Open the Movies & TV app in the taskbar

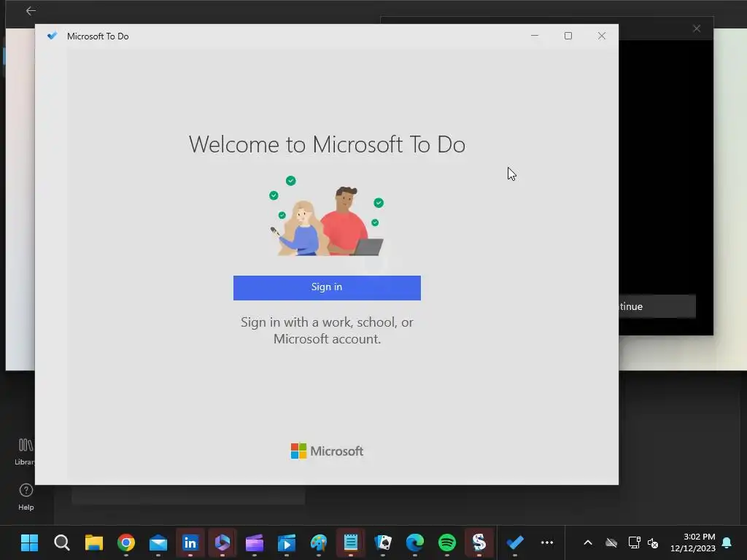click(286, 542)
